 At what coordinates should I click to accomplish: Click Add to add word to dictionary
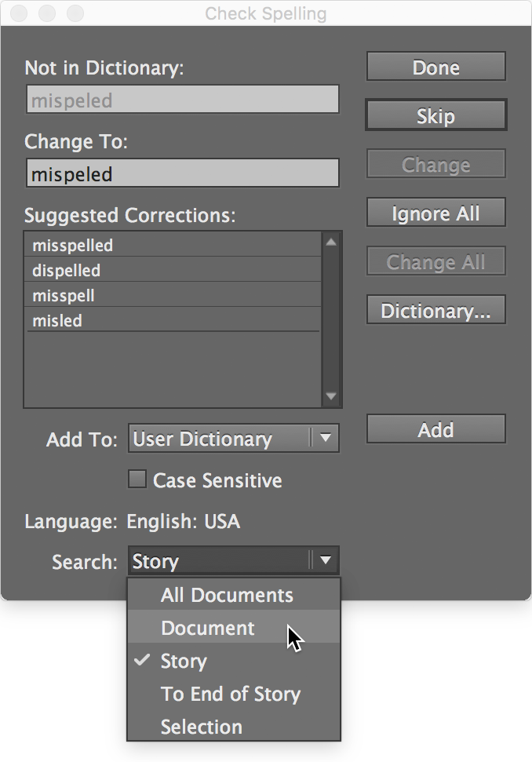coord(435,428)
